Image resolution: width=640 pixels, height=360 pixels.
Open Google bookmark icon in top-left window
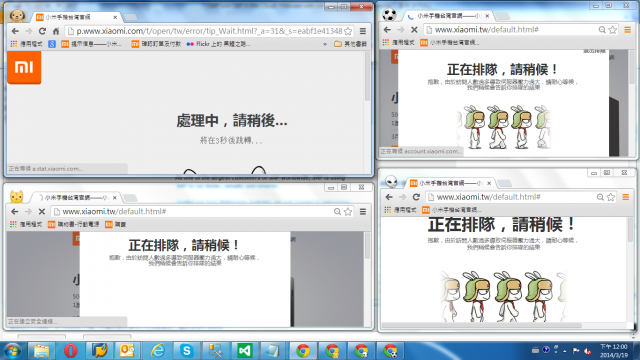pos(52,44)
